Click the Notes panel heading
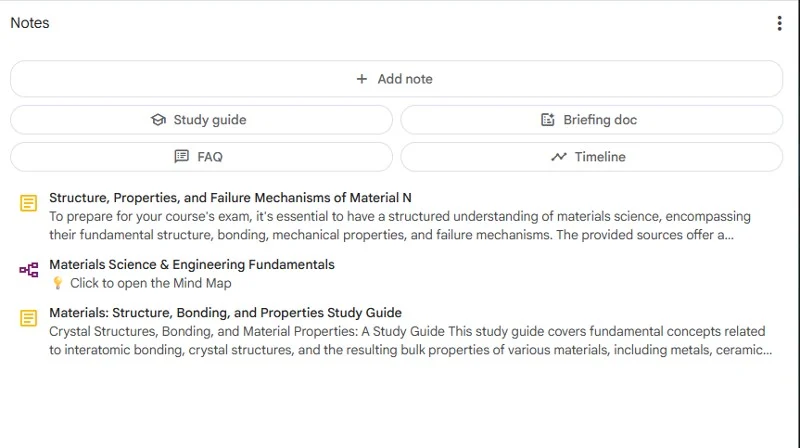The width and height of the screenshot is (800, 448). coord(30,23)
